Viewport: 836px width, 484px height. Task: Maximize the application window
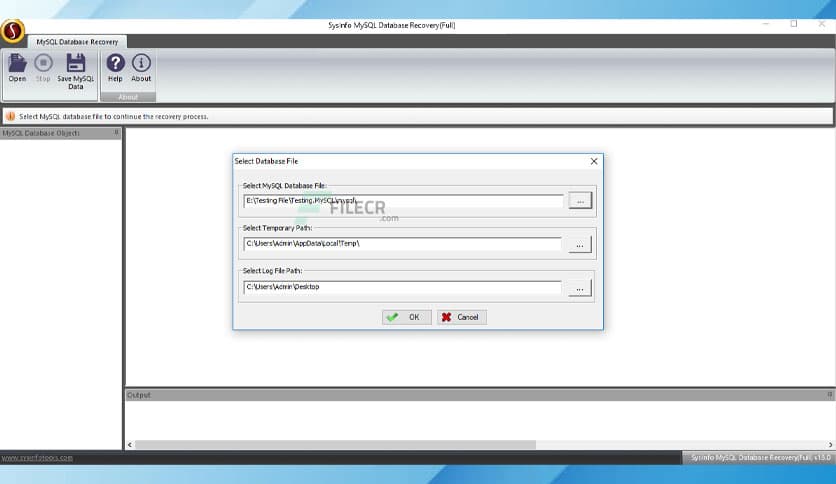[x=794, y=24]
